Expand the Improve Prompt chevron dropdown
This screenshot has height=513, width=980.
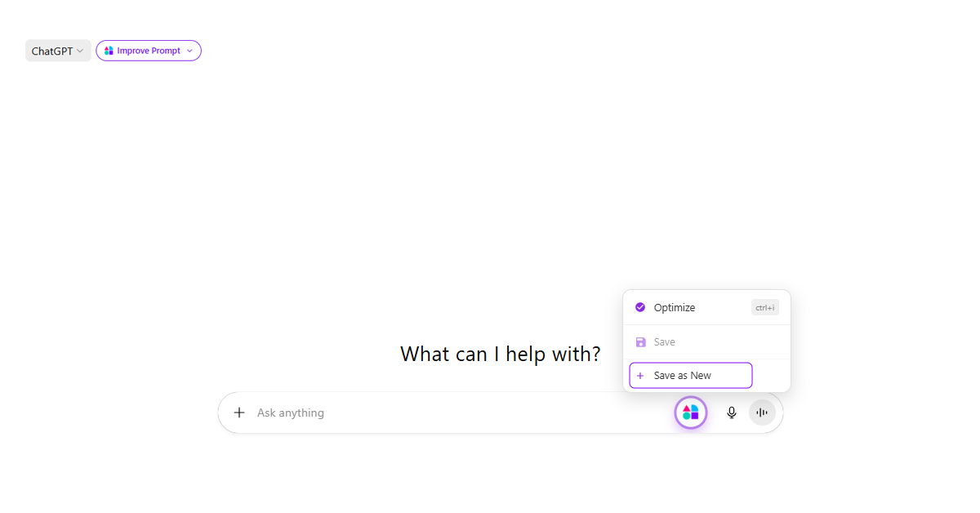[189, 50]
